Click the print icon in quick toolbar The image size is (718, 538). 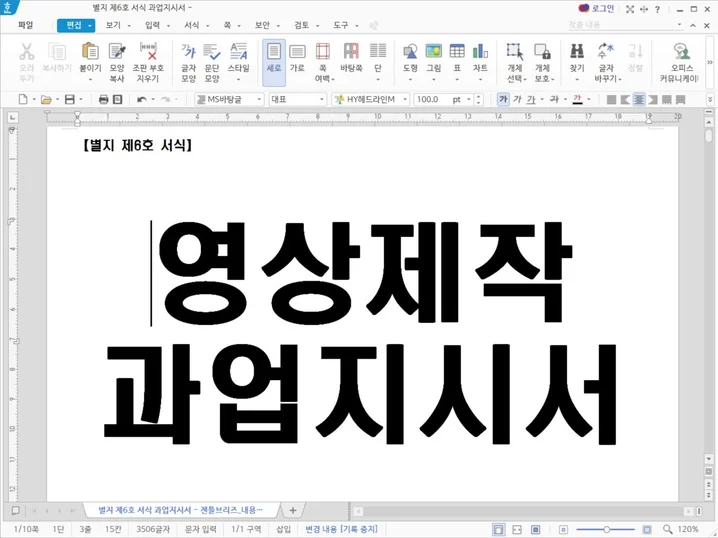coord(103,100)
